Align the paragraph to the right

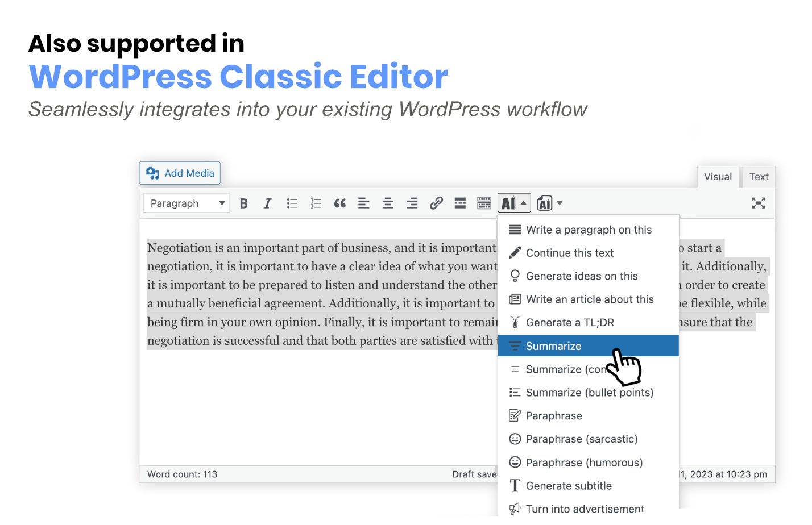coord(412,203)
